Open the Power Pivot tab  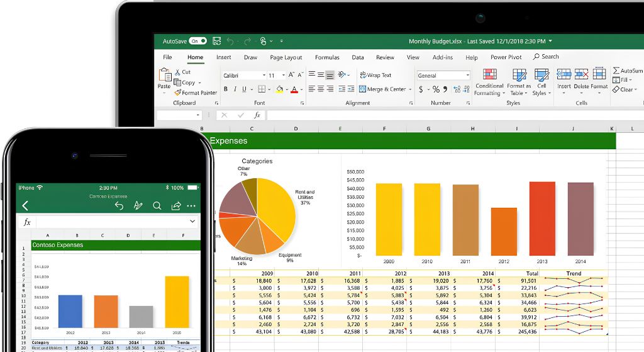coord(506,57)
